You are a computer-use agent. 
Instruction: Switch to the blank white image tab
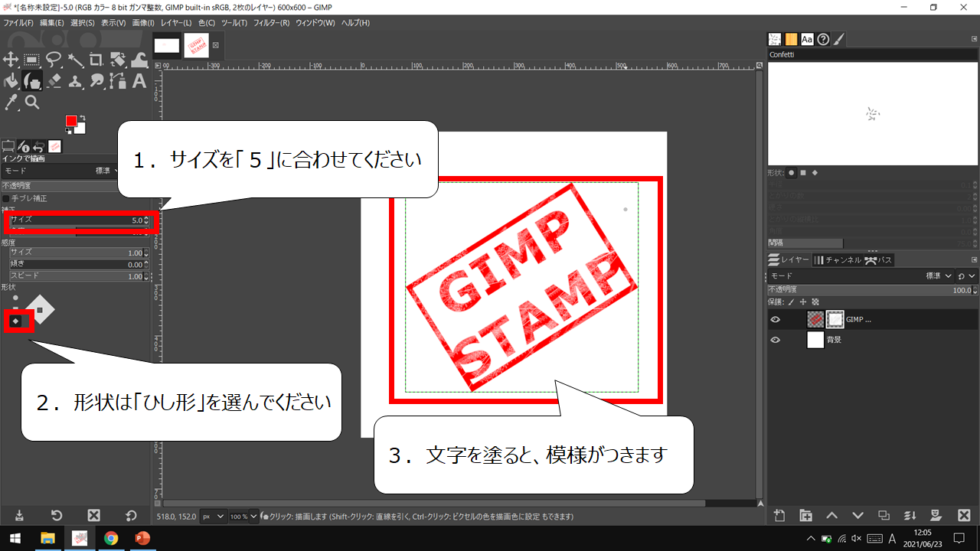click(167, 45)
